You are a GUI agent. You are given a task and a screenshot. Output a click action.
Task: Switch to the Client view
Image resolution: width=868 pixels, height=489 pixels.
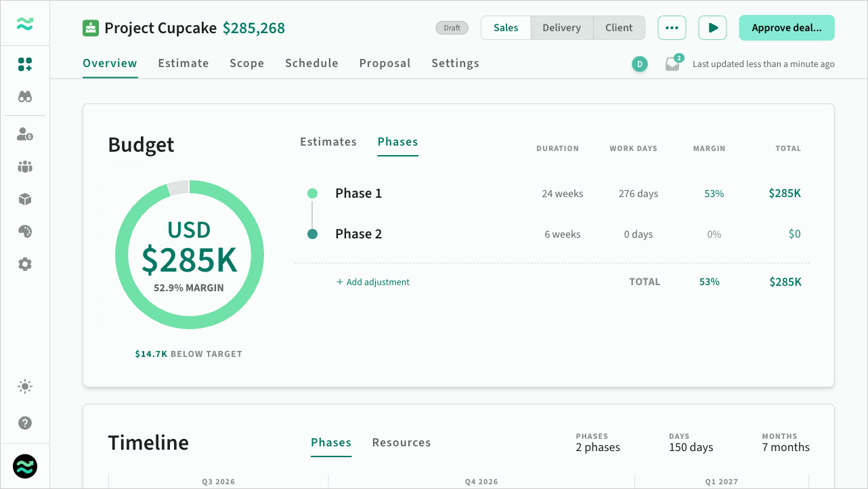coord(619,28)
